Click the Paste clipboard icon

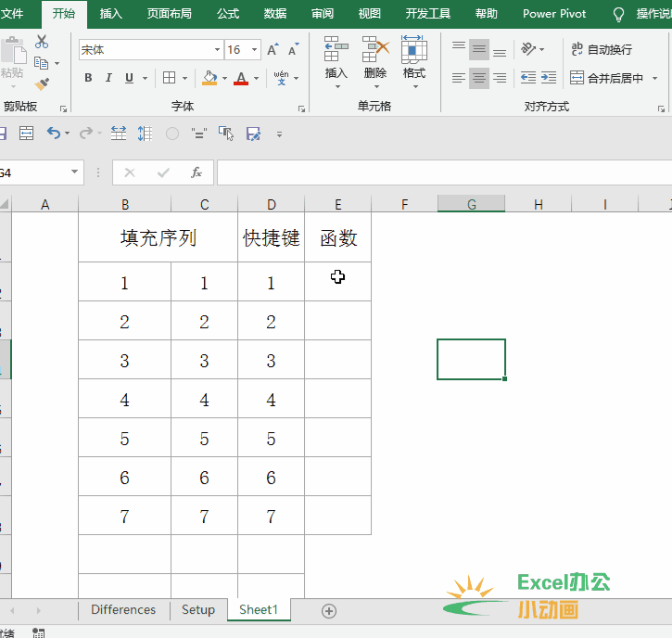[x=13, y=51]
